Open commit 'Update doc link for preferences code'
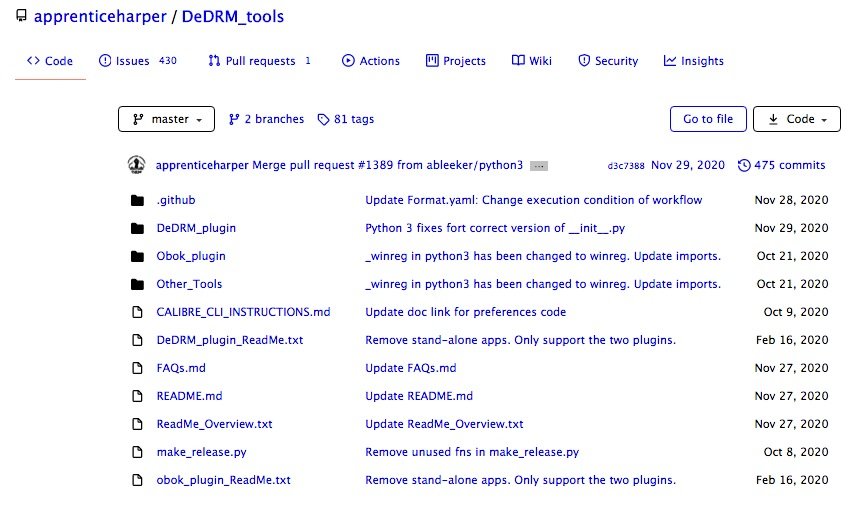The image size is (855, 512). coord(465,312)
